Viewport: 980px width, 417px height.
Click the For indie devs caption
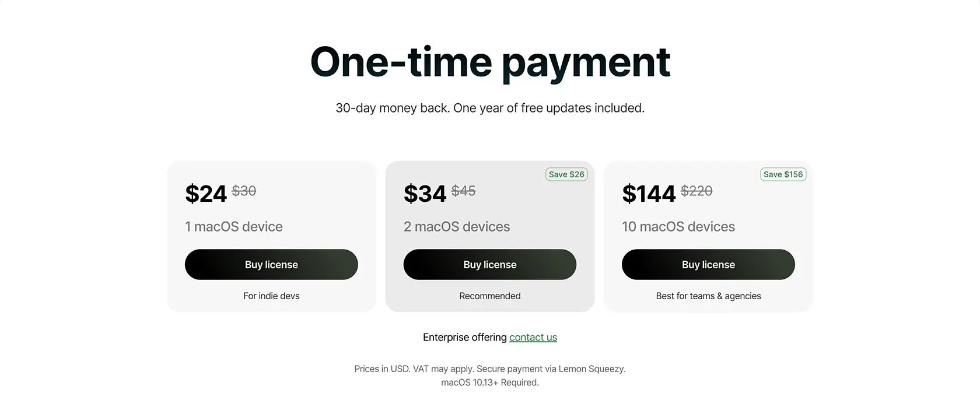click(x=271, y=296)
